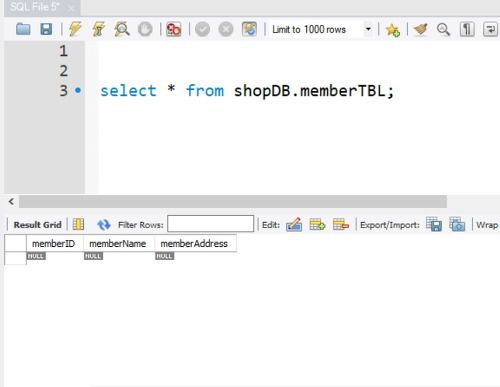Toggle invisible characters pilcrow icon

(467, 29)
